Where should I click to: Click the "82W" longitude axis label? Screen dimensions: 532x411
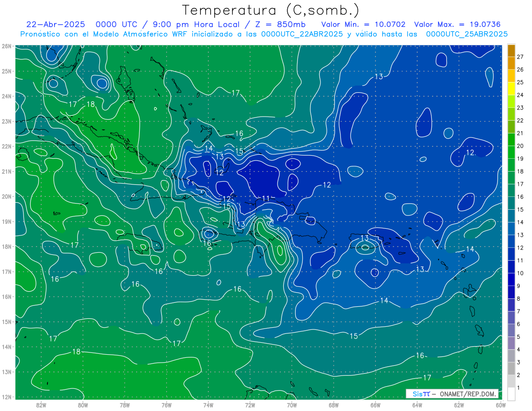click(41, 405)
